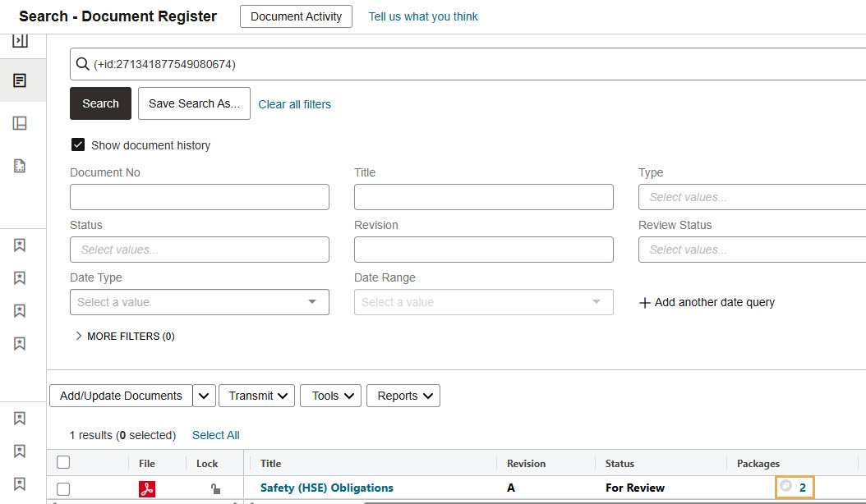Open the Date Type dropdown

click(199, 302)
